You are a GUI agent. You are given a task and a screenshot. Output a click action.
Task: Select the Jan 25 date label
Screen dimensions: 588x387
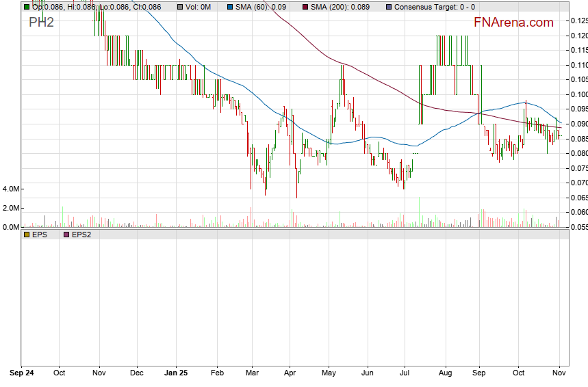(177, 373)
